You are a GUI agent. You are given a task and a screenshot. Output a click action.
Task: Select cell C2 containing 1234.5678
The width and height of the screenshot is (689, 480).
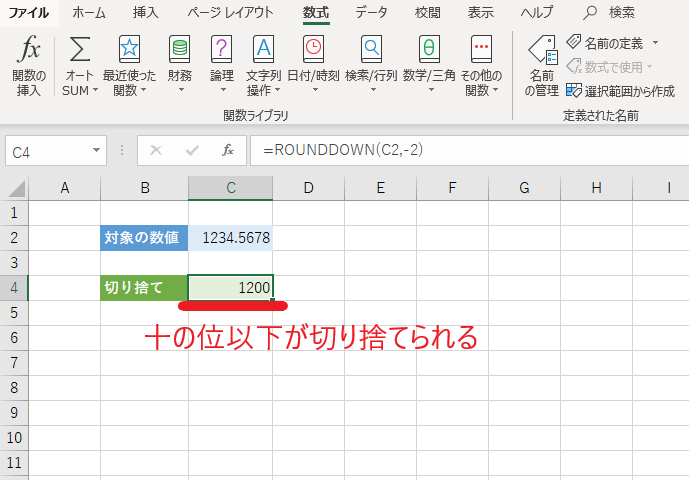[230, 238]
